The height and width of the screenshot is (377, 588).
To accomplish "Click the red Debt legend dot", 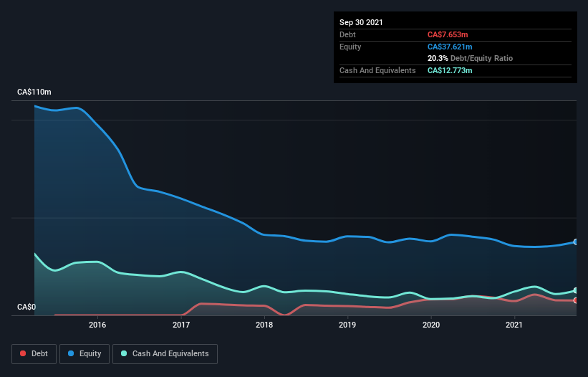I will (x=23, y=353).
